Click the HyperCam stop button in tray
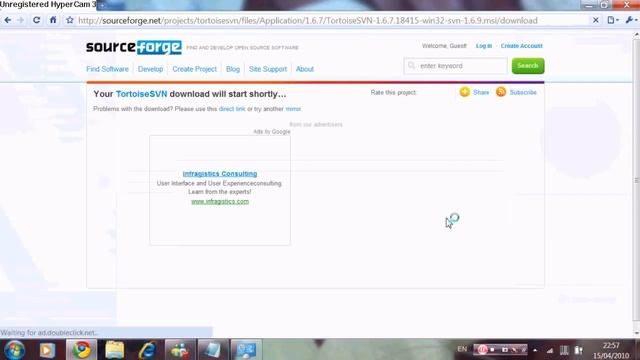 493,350
